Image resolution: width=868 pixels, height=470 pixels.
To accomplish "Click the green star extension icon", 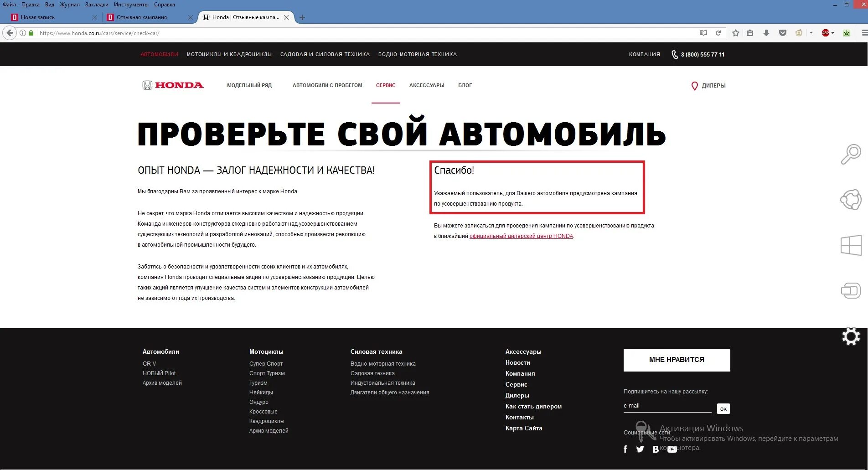I will [847, 33].
